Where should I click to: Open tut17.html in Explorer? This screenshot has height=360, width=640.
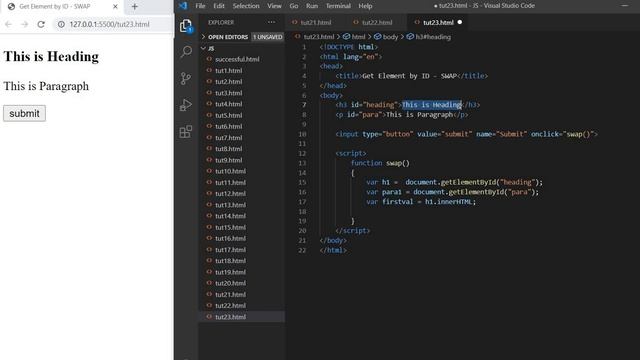[242, 249]
